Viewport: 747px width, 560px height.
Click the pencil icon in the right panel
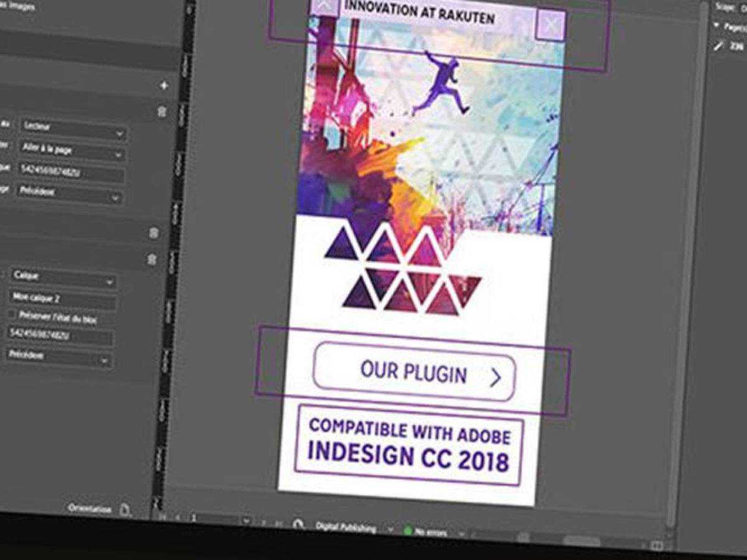tap(718, 46)
